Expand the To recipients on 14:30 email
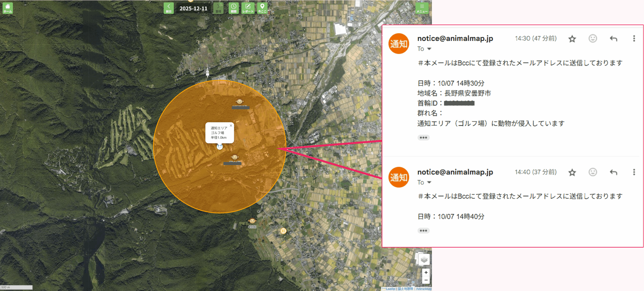Image resolution: width=644 pixels, height=291 pixels. 429,49
